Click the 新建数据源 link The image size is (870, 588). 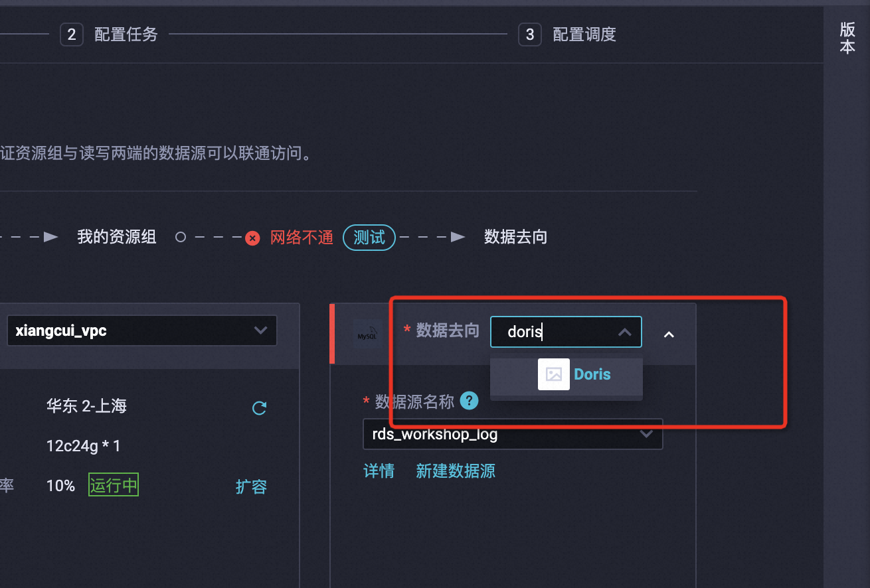(x=456, y=471)
